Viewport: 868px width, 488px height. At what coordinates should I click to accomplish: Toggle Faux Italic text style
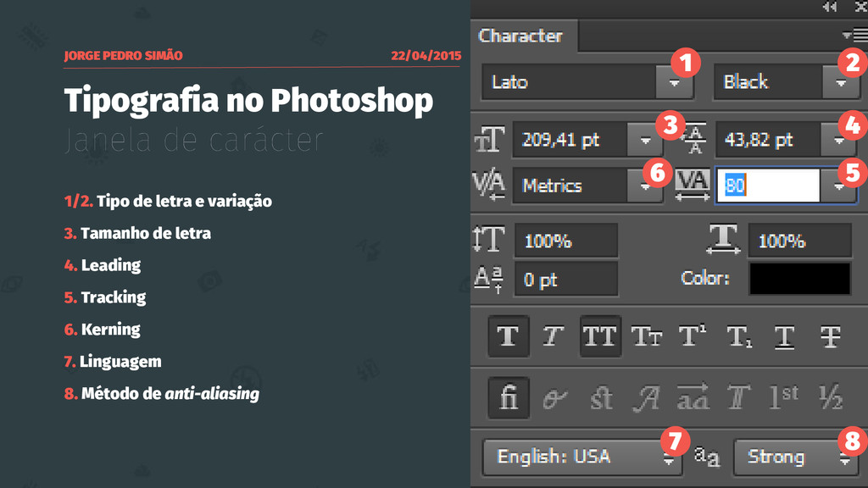point(553,336)
